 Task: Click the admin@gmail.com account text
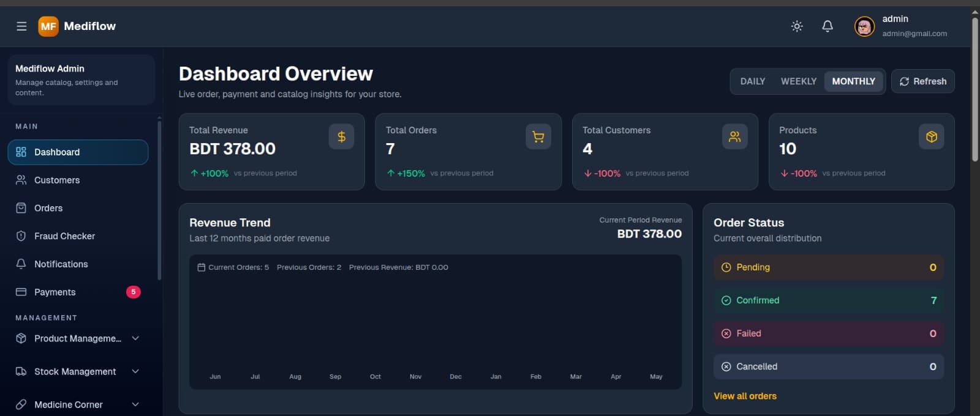tap(914, 34)
